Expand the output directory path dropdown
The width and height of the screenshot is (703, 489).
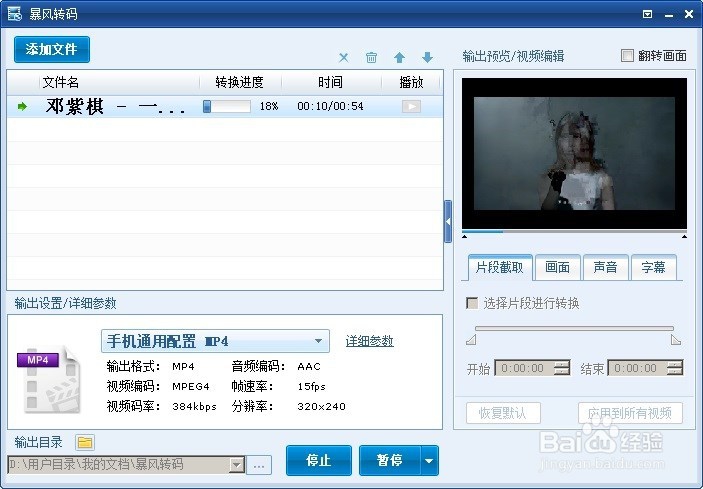click(237, 465)
